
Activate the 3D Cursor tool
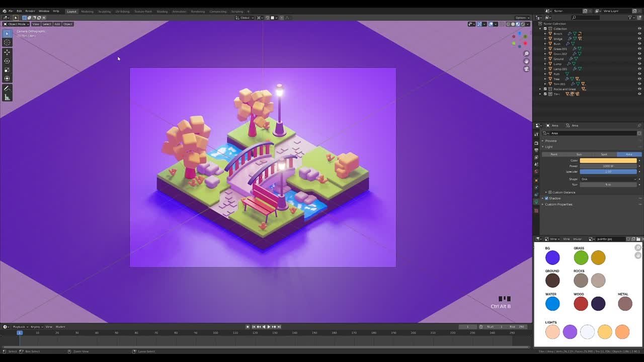tap(7, 42)
